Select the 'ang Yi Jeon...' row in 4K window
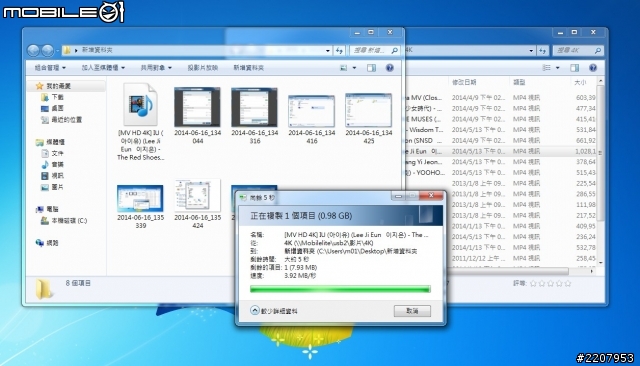This screenshot has width=640, height=366. 500,162
